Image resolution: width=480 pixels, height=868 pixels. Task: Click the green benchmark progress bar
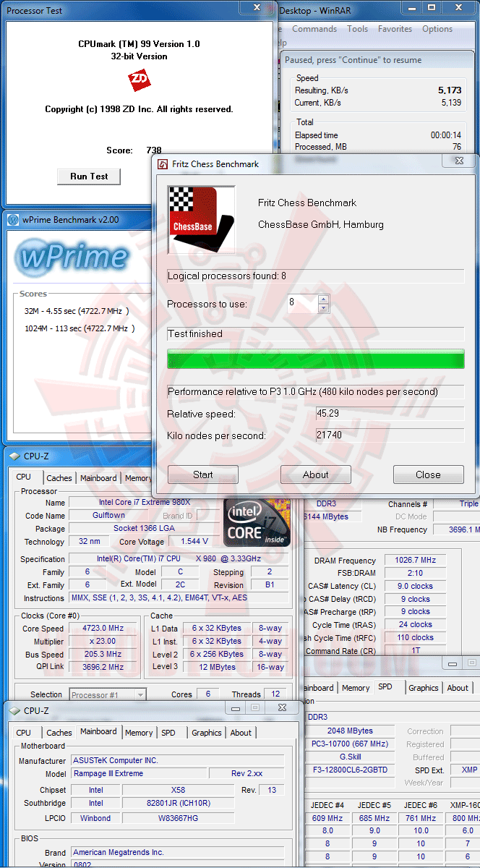tap(316, 359)
